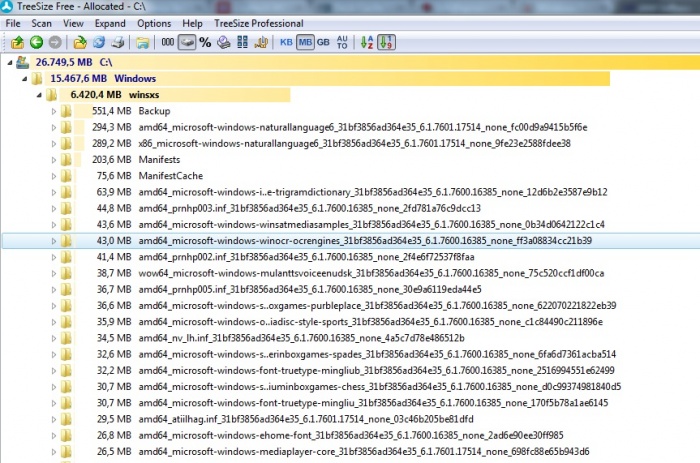This screenshot has width=700, height=463.
Task: Open the Scan menu
Action: (41, 22)
